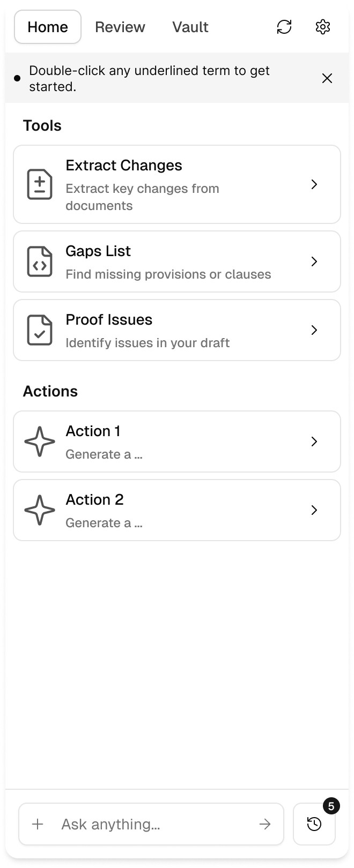The image size is (354, 868).
Task: Expand Proof Issues with its chevron
Action: (314, 330)
